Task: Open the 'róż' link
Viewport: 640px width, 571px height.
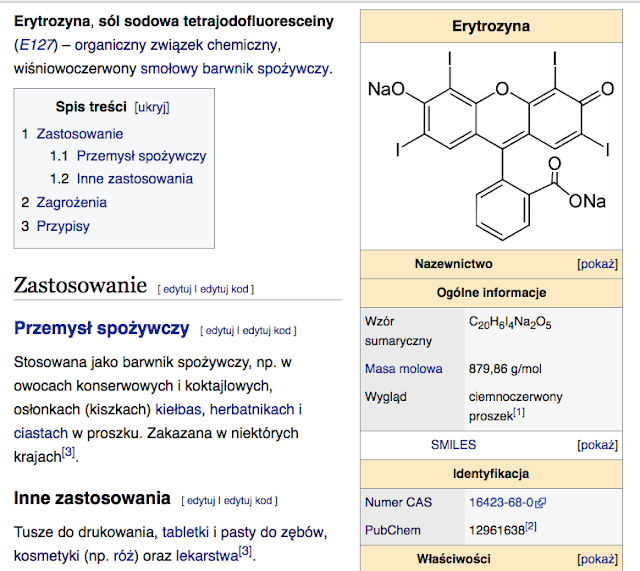Action: click(x=124, y=556)
